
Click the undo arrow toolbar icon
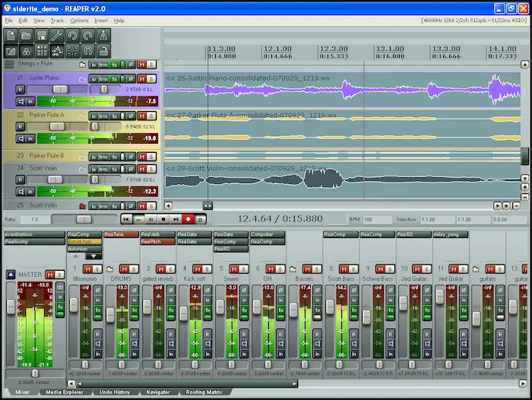pos(74,36)
